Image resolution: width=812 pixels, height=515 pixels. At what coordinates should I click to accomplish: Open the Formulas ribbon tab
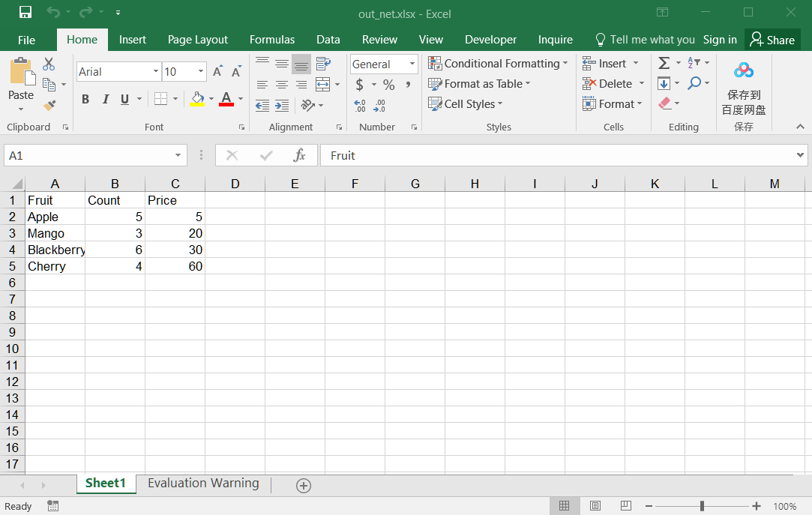tap(272, 40)
